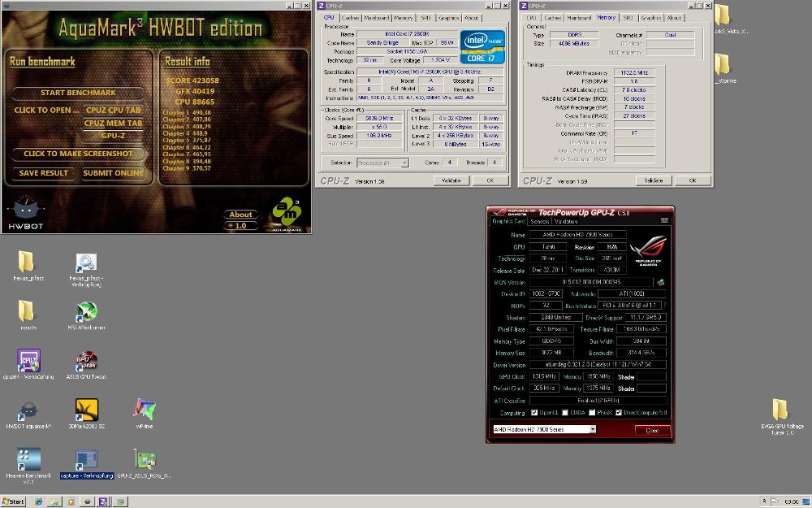The height and width of the screenshot is (508, 812).
Task: Open the Hexus_pifast shortcut icon
Action: pos(86,262)
